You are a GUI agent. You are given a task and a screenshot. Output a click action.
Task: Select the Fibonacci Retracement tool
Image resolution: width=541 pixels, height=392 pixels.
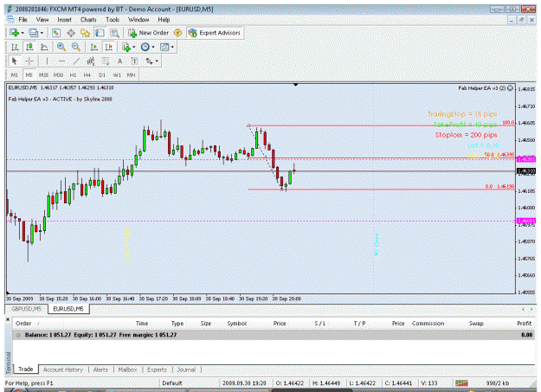(106, 61)
